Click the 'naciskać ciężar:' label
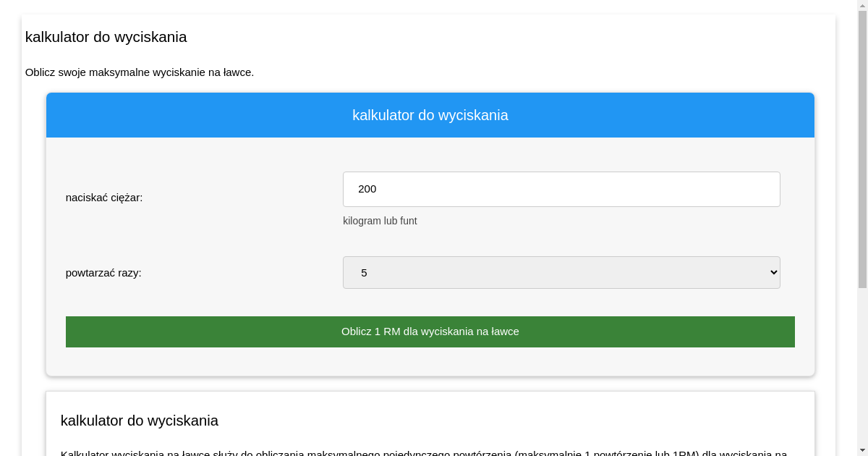This screenshot has height=456, width=868. click(106, 197)
